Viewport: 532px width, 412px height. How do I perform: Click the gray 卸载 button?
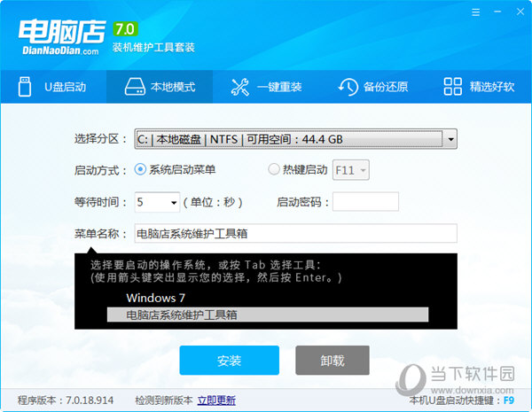click(x=332, y=360)
